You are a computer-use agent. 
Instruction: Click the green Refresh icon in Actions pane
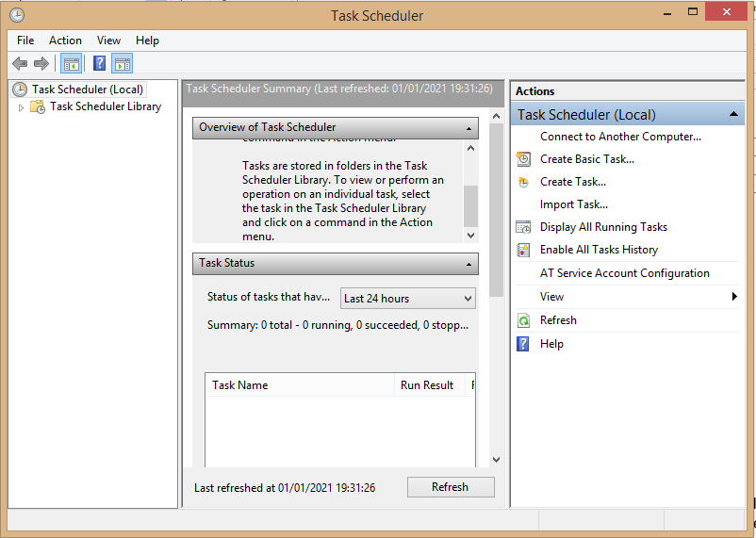(x=523, y=320)
